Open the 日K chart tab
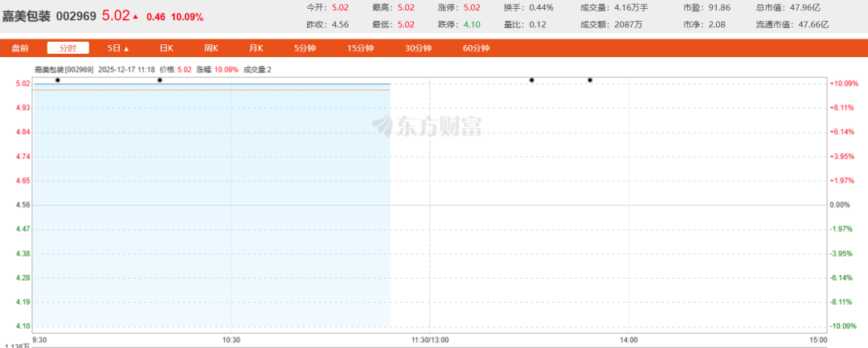 [x=166, y=48]
